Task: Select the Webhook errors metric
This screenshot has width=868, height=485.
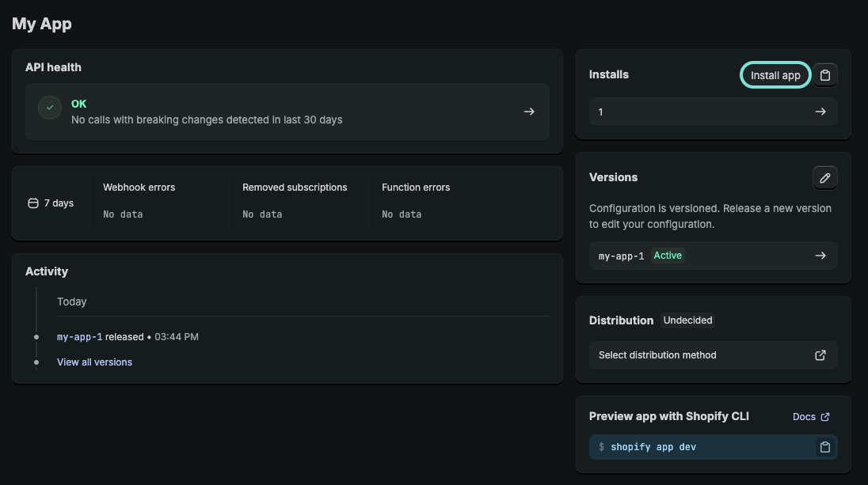Action: pyautogui.click(x=139, y=188)
